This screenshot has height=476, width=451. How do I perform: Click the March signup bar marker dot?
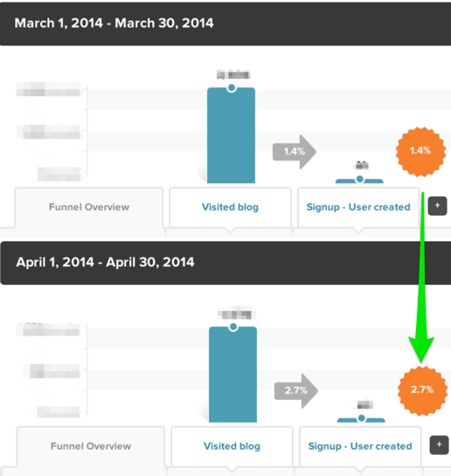(x=359, y=179)
